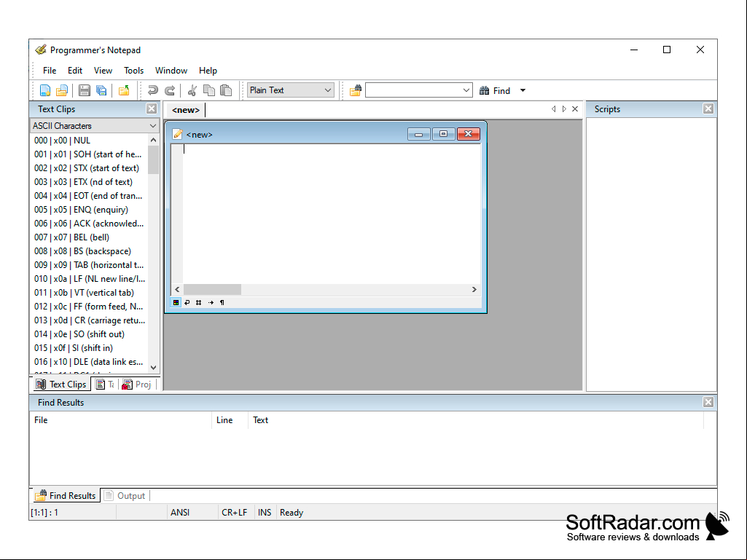This screenshot has height=560, width=747.
Task: Close the <new> child document window
Action: pyautogui.click(x=469, y=134)
